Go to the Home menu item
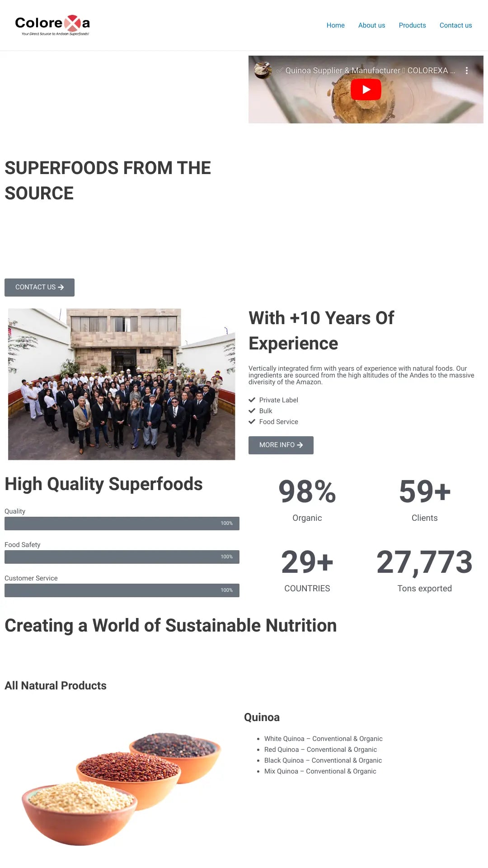This screenshot has height=868, width=488. (x=335, y=25)
